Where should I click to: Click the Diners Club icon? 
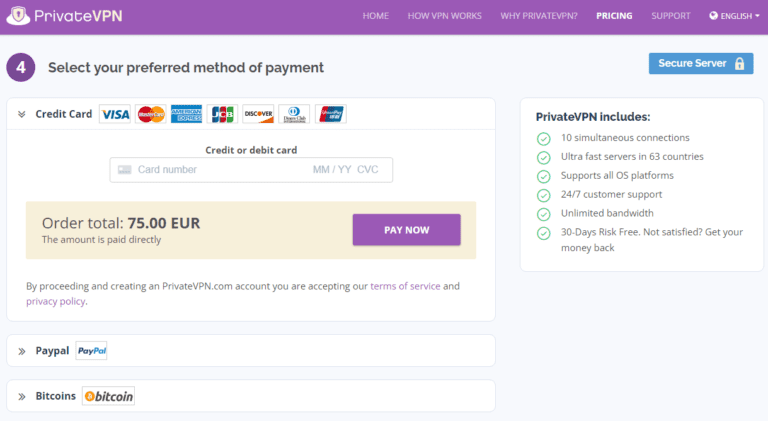click(x=294, y=114)
